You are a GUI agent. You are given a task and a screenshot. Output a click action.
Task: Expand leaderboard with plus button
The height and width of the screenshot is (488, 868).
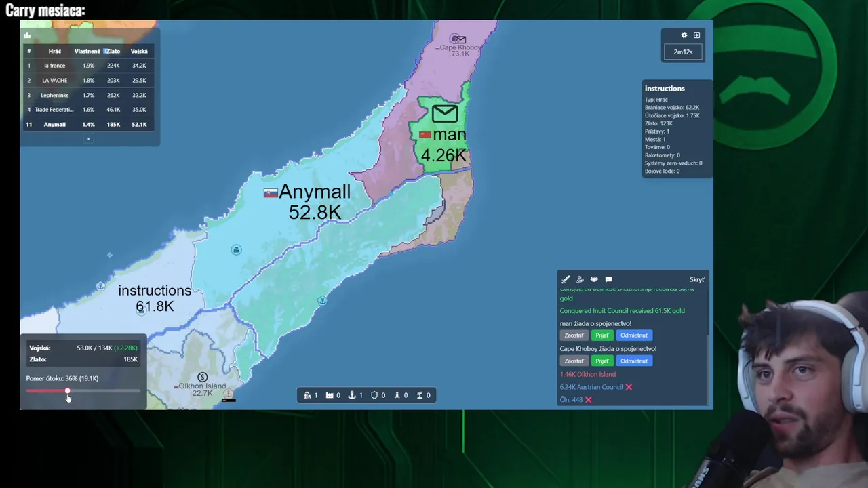88,138
